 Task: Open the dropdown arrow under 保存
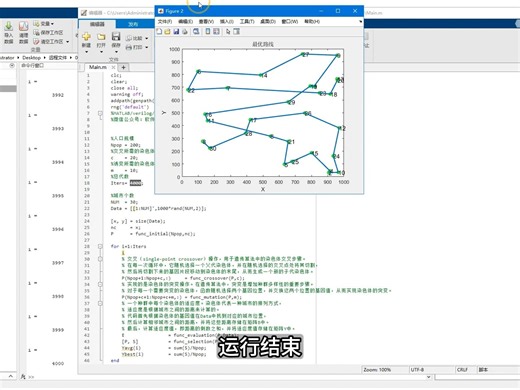[x=116, y=52]
